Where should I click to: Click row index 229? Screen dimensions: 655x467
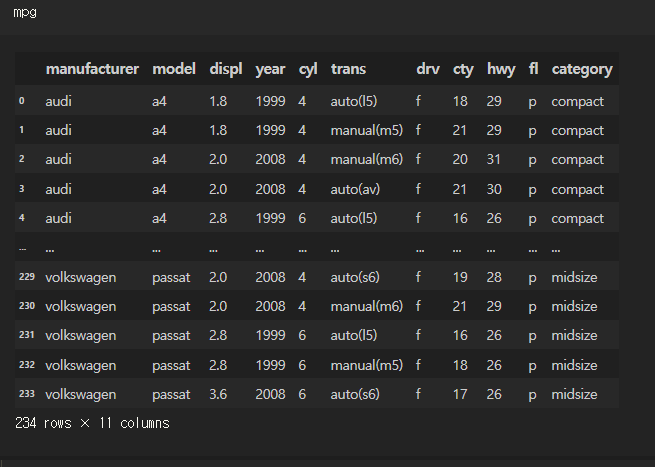(27, 277)
